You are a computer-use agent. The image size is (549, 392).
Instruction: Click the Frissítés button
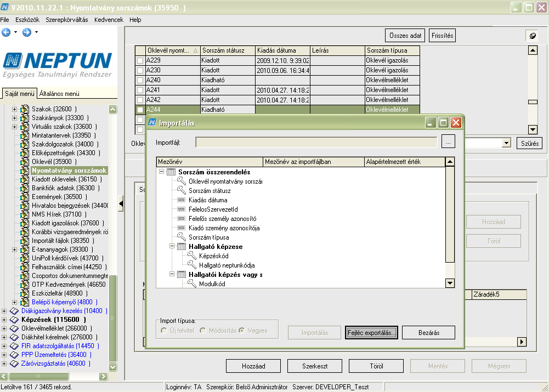click(x=442, y=36)
